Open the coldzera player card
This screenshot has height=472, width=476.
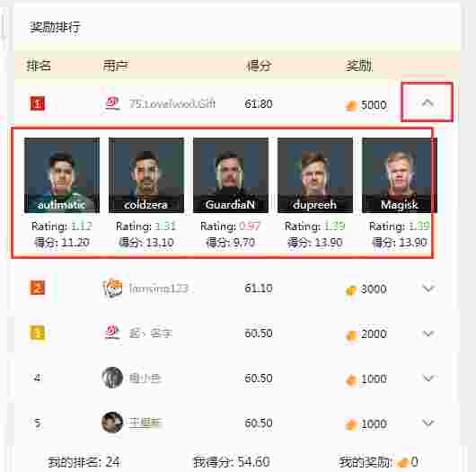146,175
